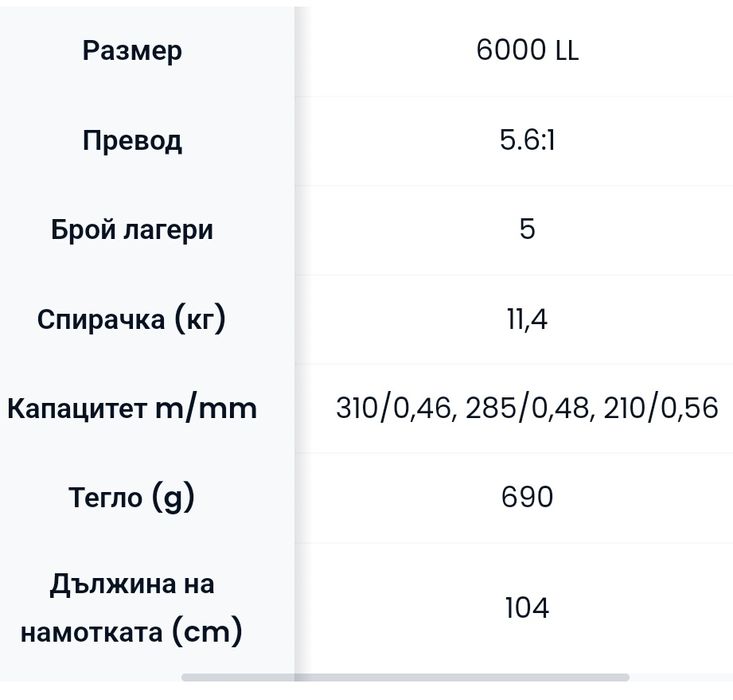Select the bearings count value 5
Screen dimensions: 733x700
[527, 230]
